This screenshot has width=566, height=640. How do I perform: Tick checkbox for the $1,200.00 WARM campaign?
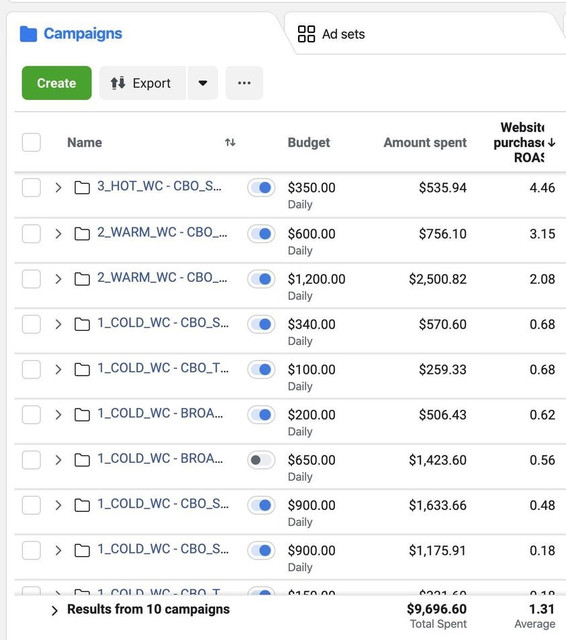click(x=31, y=279)
